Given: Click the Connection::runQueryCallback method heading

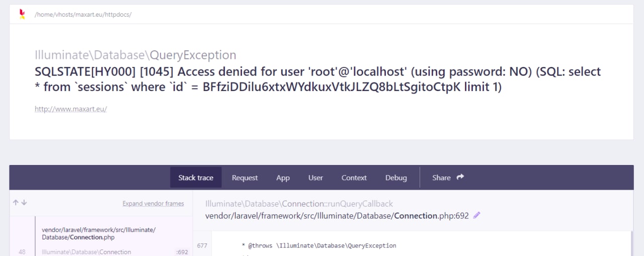Looking at the screenshot, I should (299, 204).
